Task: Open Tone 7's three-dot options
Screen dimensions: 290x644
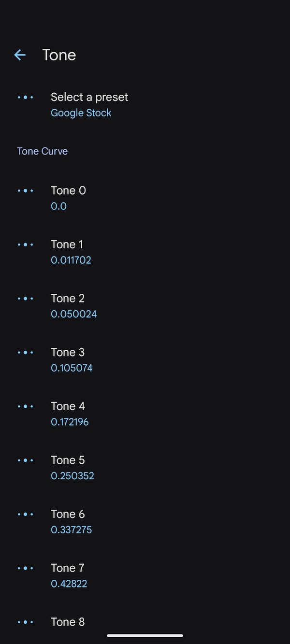Action: 26,568
